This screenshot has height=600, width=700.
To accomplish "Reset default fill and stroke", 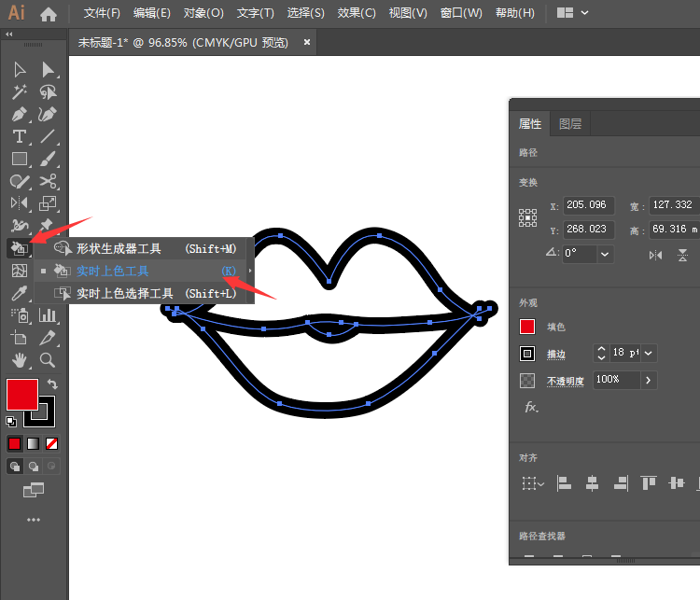I will 11,422.
